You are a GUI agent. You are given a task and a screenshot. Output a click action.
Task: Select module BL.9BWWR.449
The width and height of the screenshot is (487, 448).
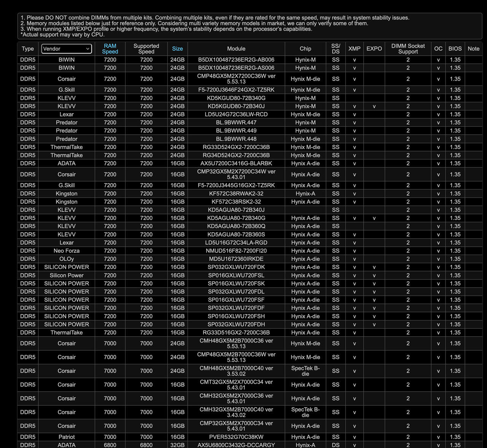coord(236,131)
